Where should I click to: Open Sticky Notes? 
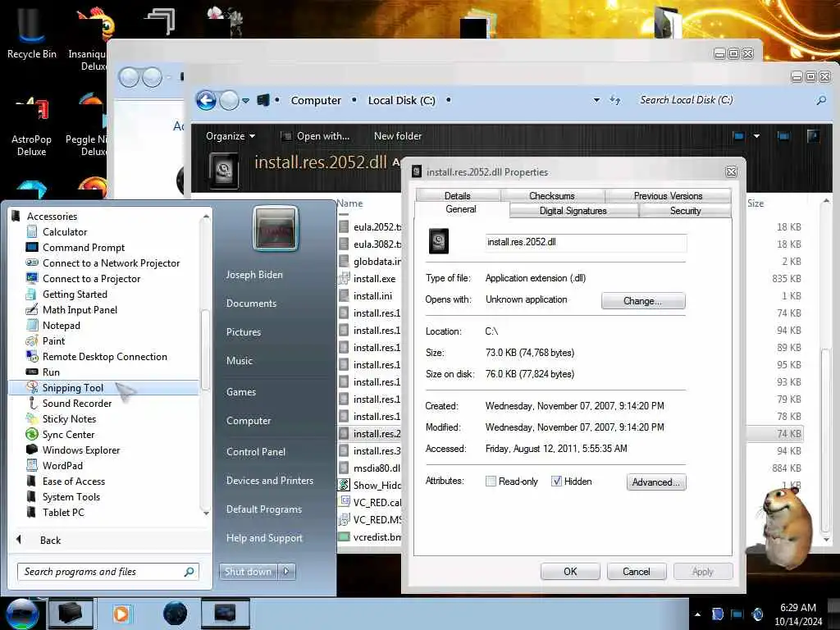(x=69, y=419)
